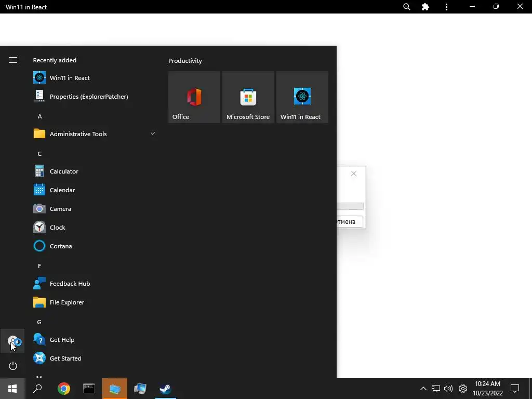The width and height of the screenshot is (532, 399).
Task: Open File Explorer from the Start list
Action: 95,302
